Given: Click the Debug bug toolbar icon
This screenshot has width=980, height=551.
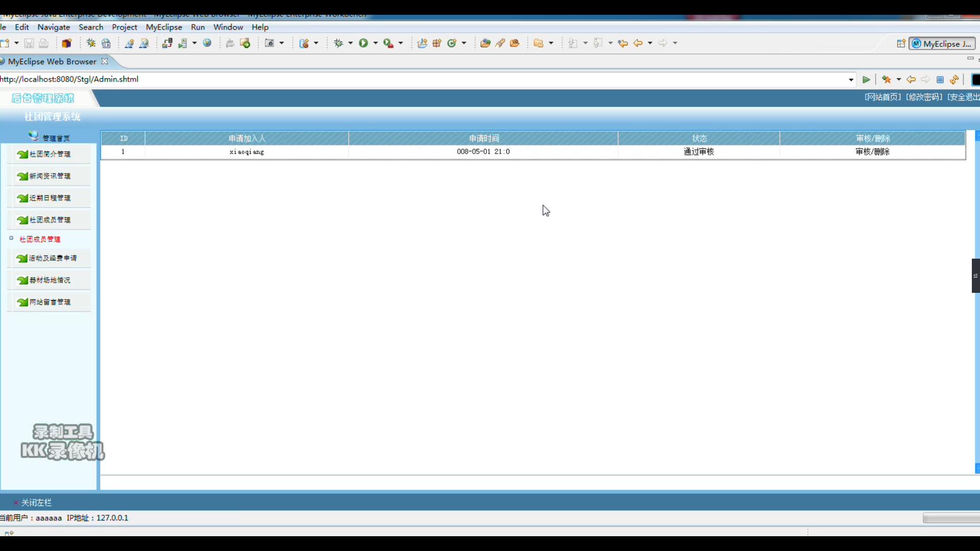Looking at the screenshot, I should (338, 43).
